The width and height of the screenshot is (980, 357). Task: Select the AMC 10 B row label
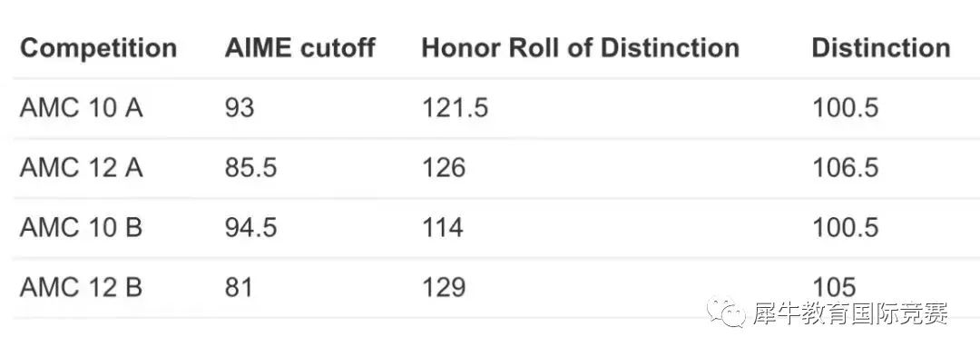82,227
